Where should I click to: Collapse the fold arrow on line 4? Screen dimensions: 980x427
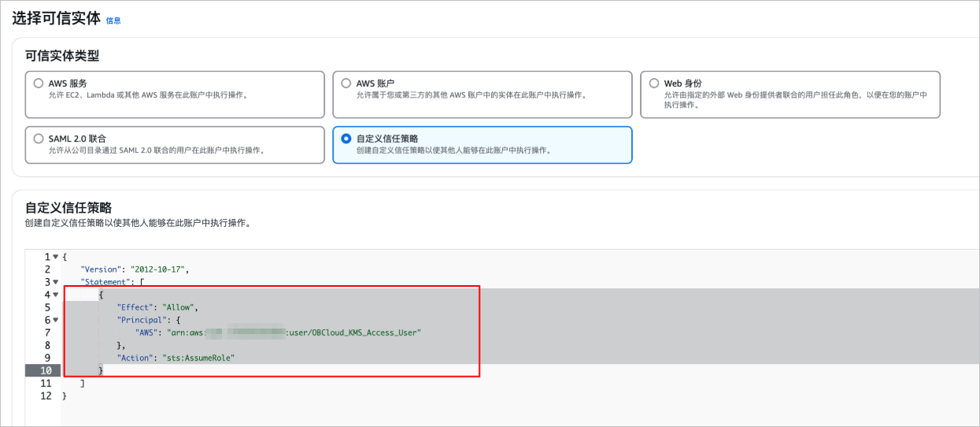coord(55,295)
